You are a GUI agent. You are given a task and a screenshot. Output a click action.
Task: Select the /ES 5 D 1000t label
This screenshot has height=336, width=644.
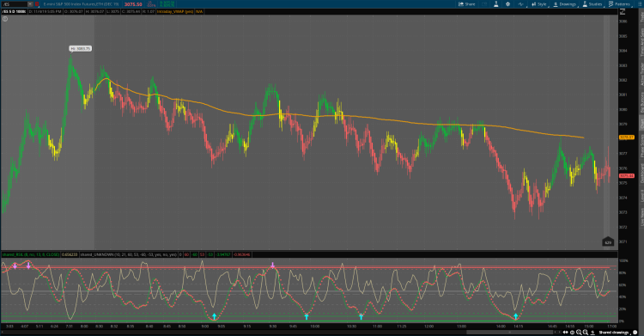click(15, 11)
